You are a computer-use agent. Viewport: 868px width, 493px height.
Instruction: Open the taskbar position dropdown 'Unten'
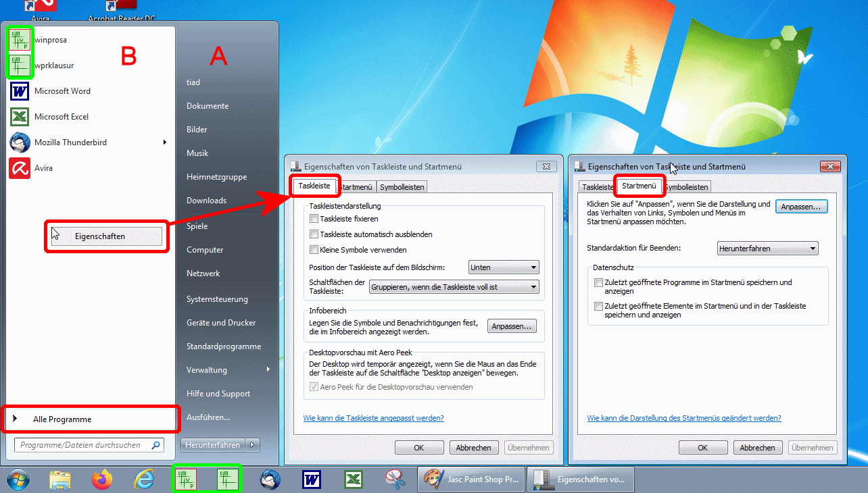click(x=504, y=267)
